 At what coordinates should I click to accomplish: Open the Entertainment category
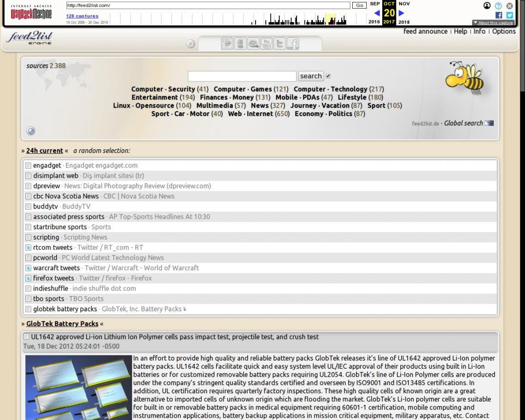(x=155, y=97)
